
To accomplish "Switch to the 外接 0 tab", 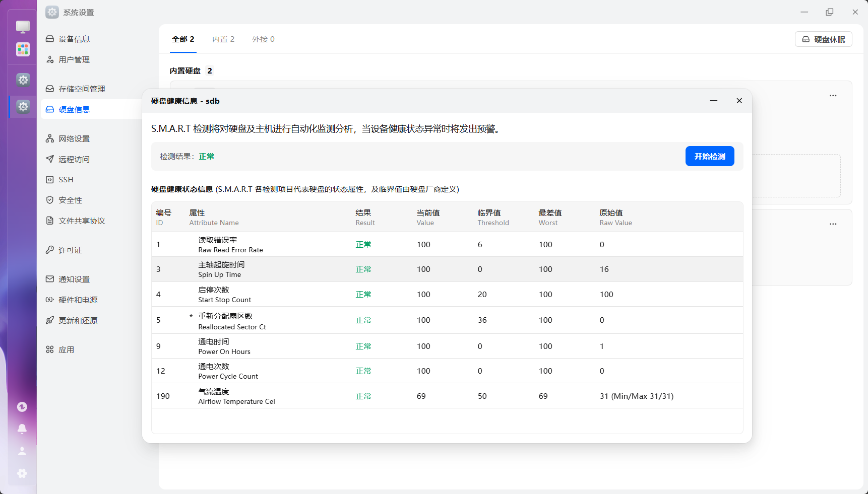I will pos(263,39).
